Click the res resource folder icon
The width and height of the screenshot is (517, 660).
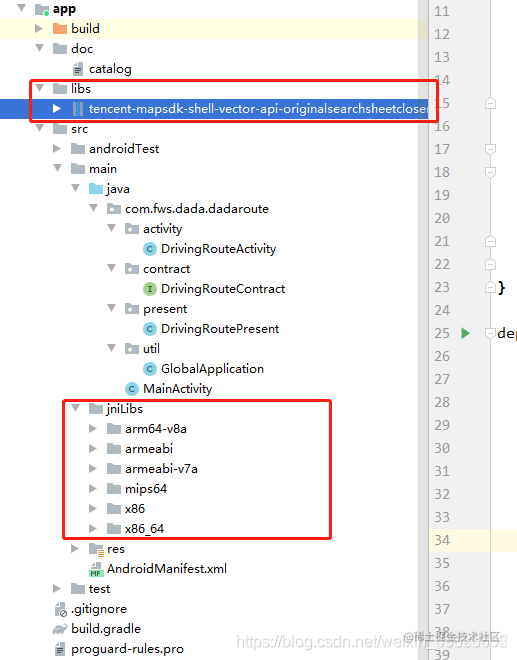point(96,549)
